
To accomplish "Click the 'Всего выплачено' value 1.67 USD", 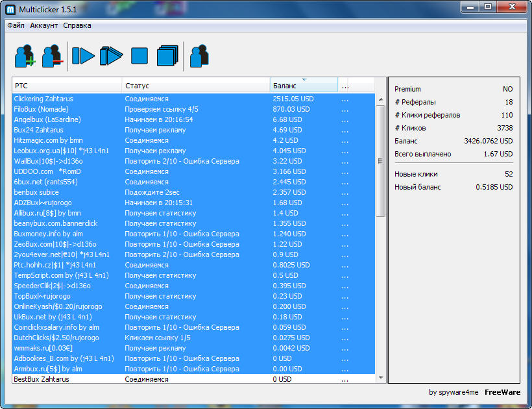I will click(498, 154).
